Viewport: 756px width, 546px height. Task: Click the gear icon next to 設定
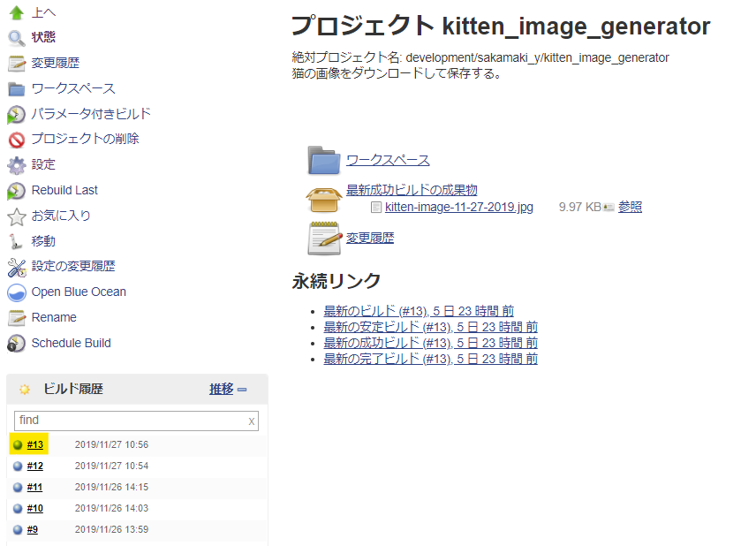tap(16, 165)
